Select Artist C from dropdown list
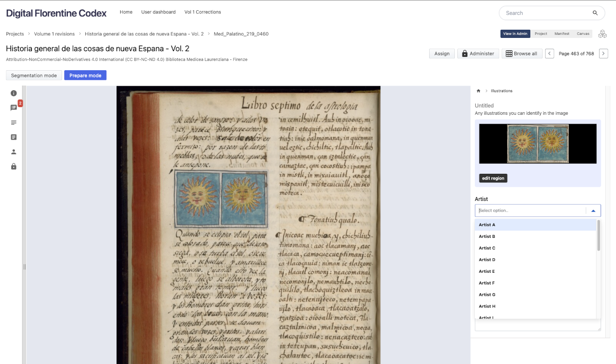616x364 pixels. (487, 248)
